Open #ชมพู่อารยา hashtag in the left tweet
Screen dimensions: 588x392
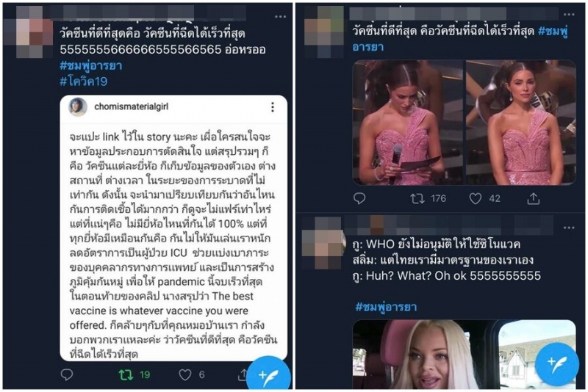tap(90, 65)
